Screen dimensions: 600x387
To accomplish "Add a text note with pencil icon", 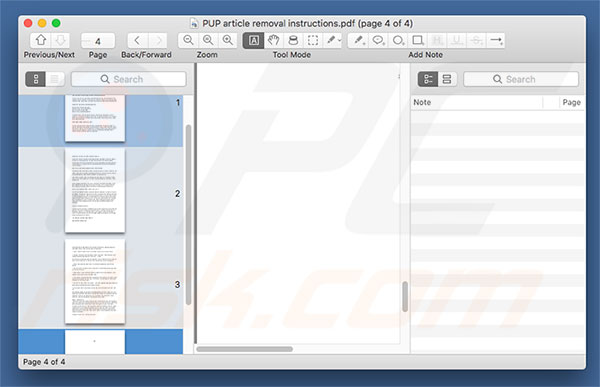I will [358, 40].
